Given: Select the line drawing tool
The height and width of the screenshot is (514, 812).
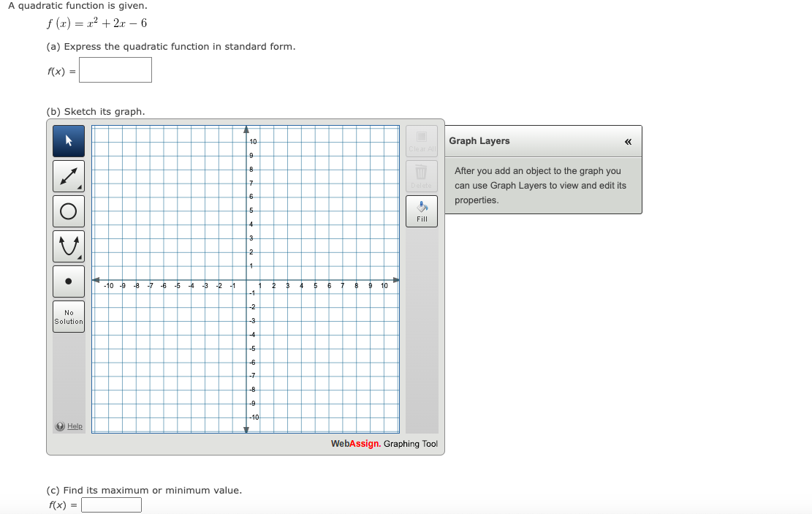Looking at the screenshot, I should pos(69,176).
